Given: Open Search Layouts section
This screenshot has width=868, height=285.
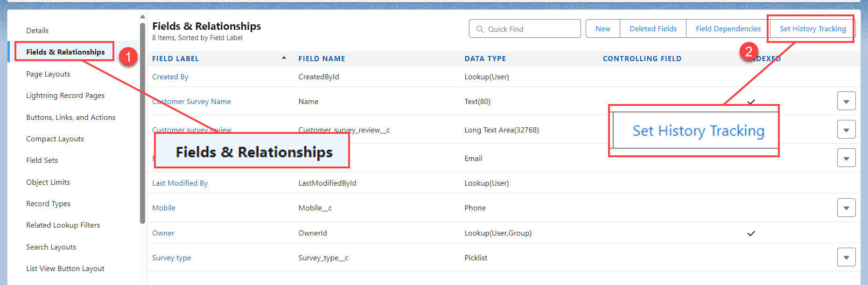Looking at the screenshot, I should pyautogui.click(x=51, y=247).
